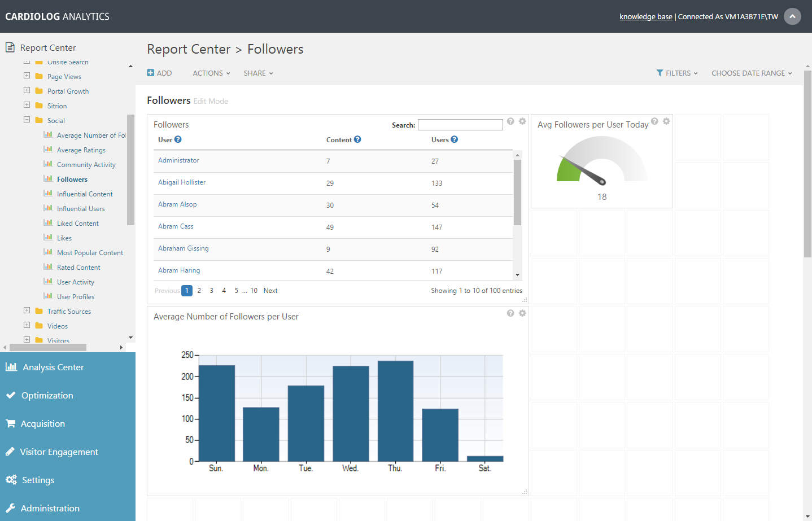This screenshot has height=521, width=812.
Task: Open the Abram Cass user link
Action: 176,226
